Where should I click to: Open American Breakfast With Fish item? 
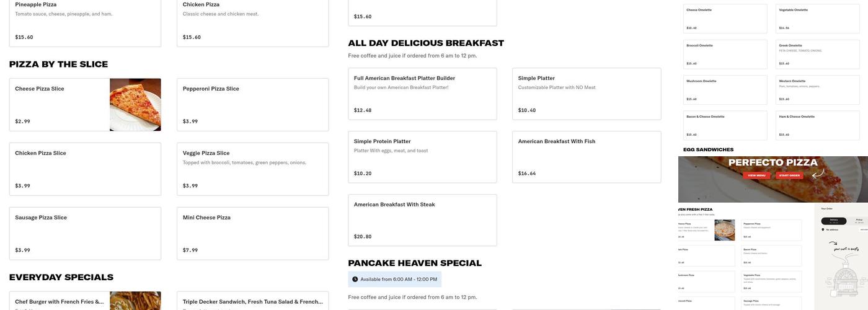[586, 157]
